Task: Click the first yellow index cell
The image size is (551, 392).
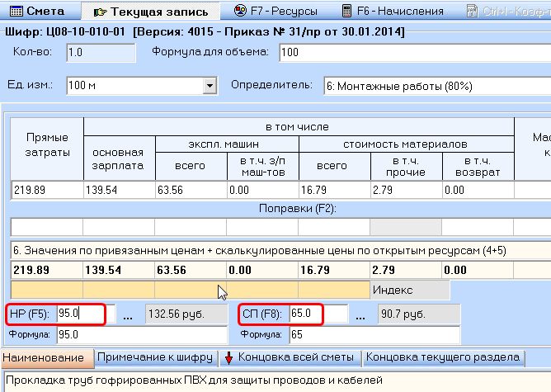Action: tap(47, 290)
